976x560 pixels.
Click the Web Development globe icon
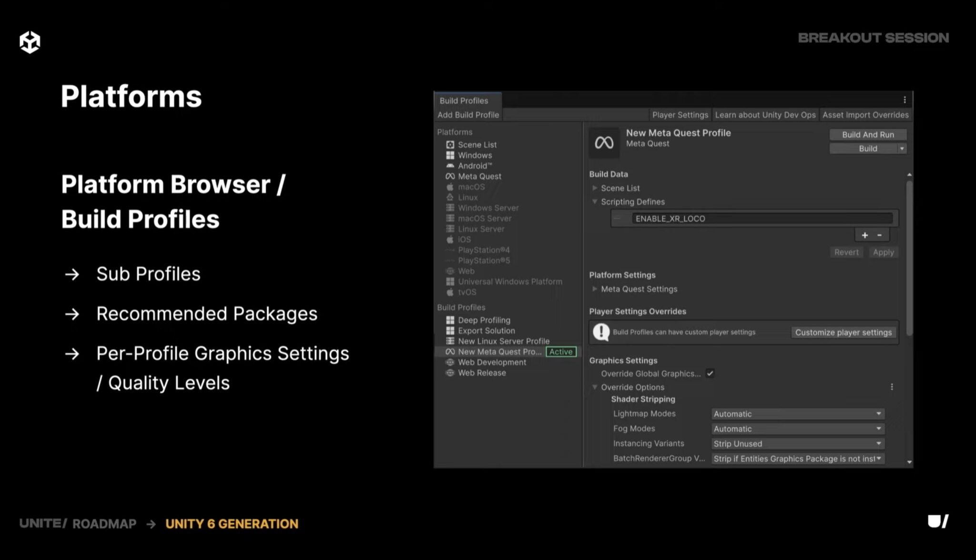pos(450,362)
